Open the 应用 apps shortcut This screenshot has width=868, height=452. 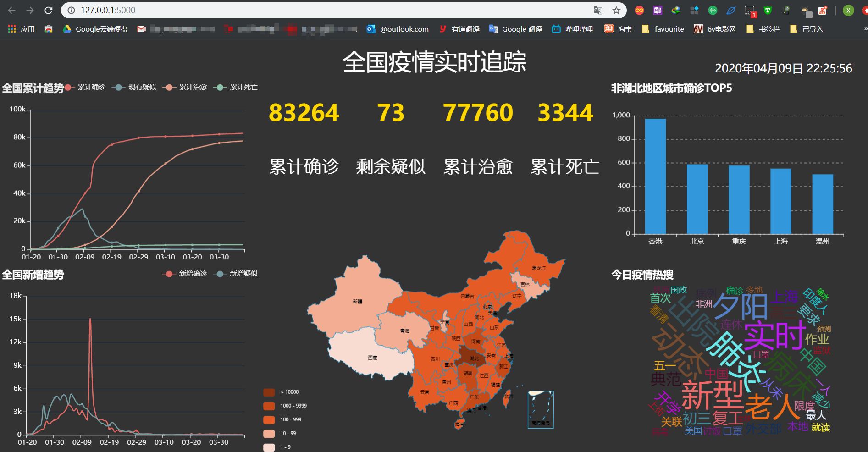coord(22,29)
